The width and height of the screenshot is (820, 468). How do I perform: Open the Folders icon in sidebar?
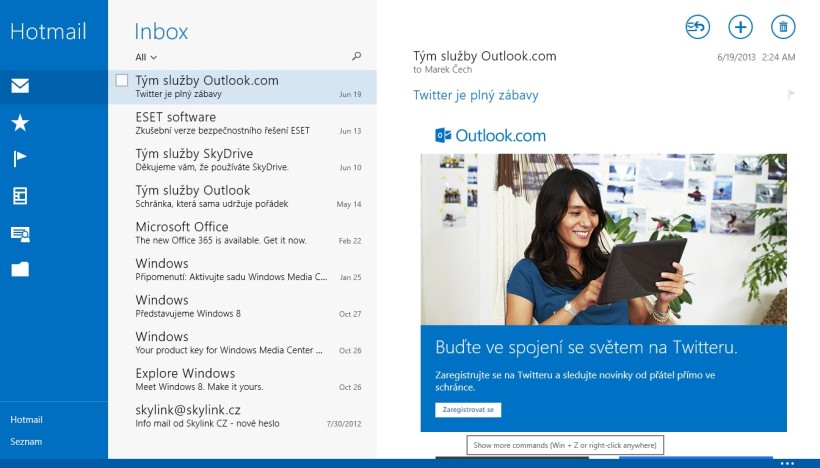pyautogui.click(x=20, y=269)
